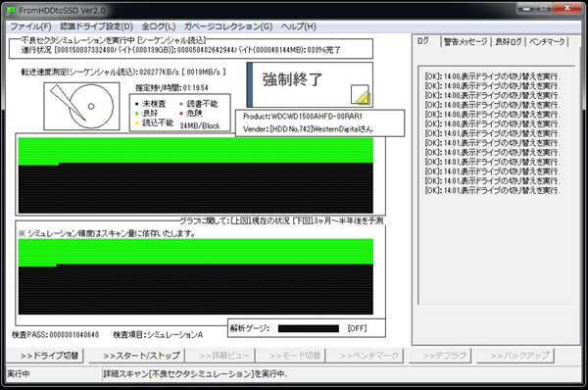The width and height of the screenshot is (588, 390).
Task: Click the yellow 読込不能 legend marker
Action: 137,123
